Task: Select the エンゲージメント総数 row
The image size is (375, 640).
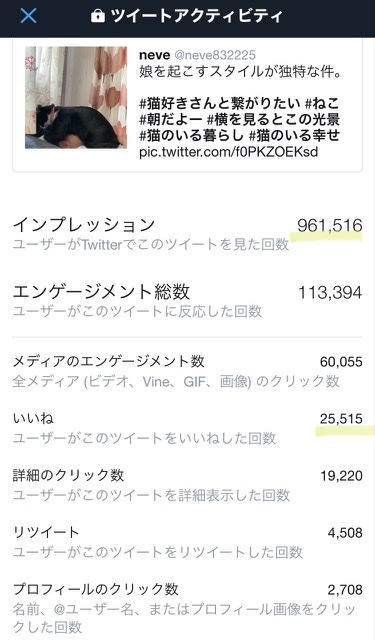Action: tap(187, 301)
